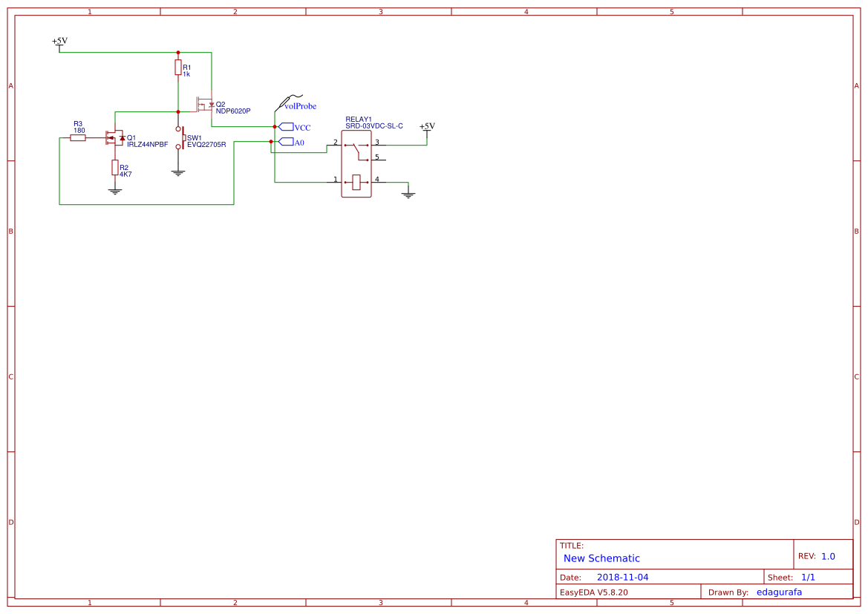
Task: Click the REV 1.0 value
Action: coord(828,556)
